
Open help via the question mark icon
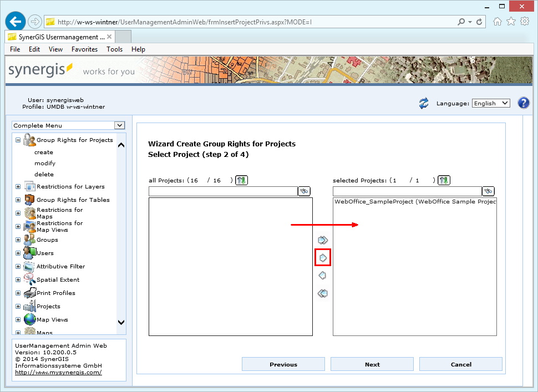pyautogui.click(x=524, y=103)
